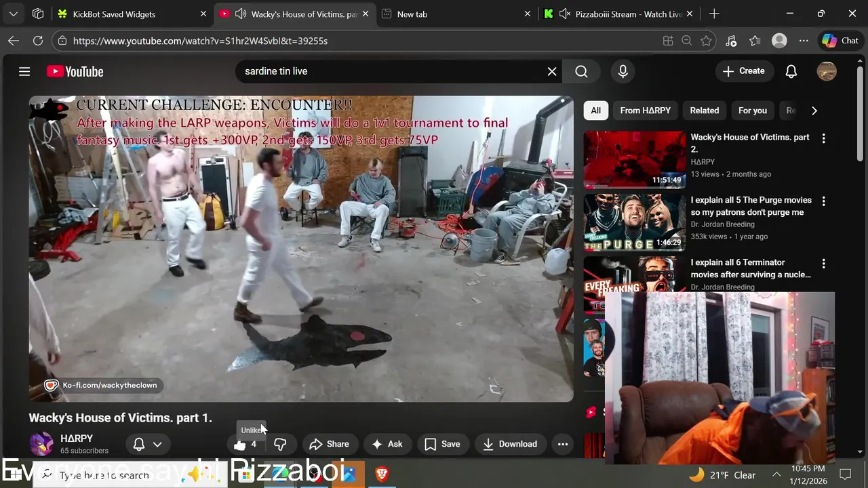This screenshot has height=488, width=868.
Task: Unlike the video with thumbs-up button
Action: point(245,445)
